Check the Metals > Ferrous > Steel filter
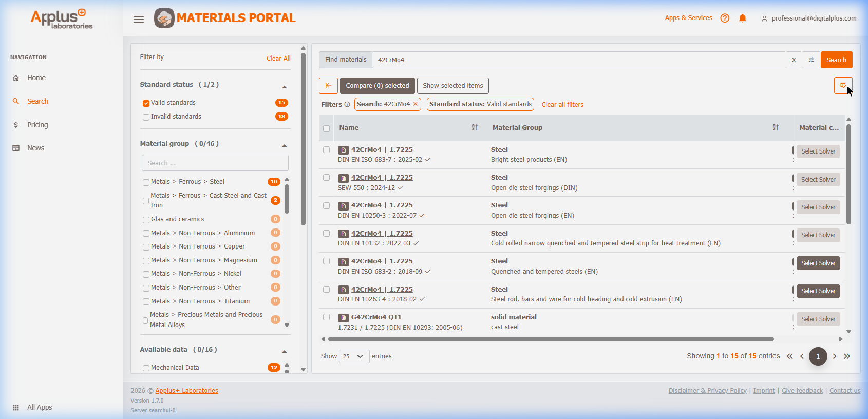 click(x=146, y=182)
